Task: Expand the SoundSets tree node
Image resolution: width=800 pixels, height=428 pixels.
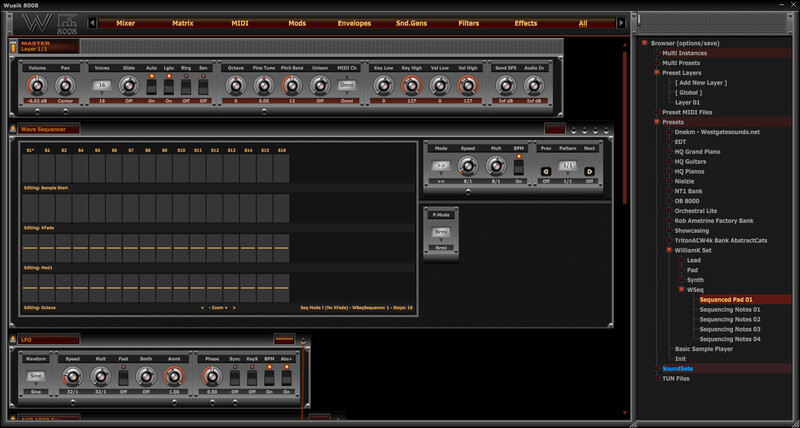Action: (x=657, y=368)
